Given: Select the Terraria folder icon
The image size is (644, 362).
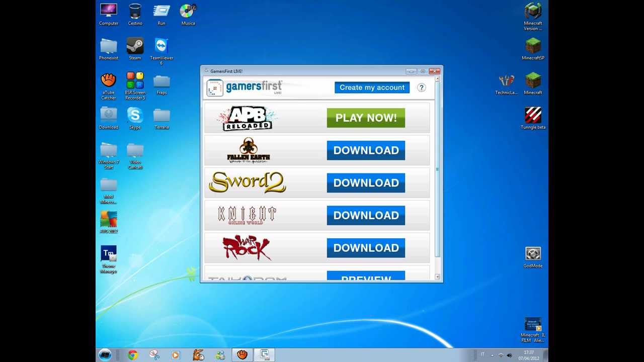Looking at the screenshot, I should [x=162, y=119].
